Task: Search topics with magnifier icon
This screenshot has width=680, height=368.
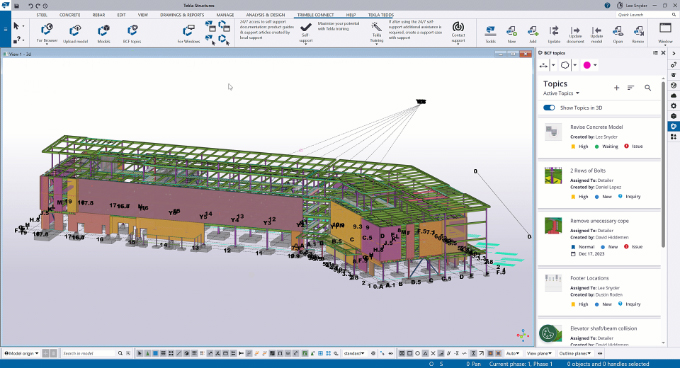Action: pos(647,88)
